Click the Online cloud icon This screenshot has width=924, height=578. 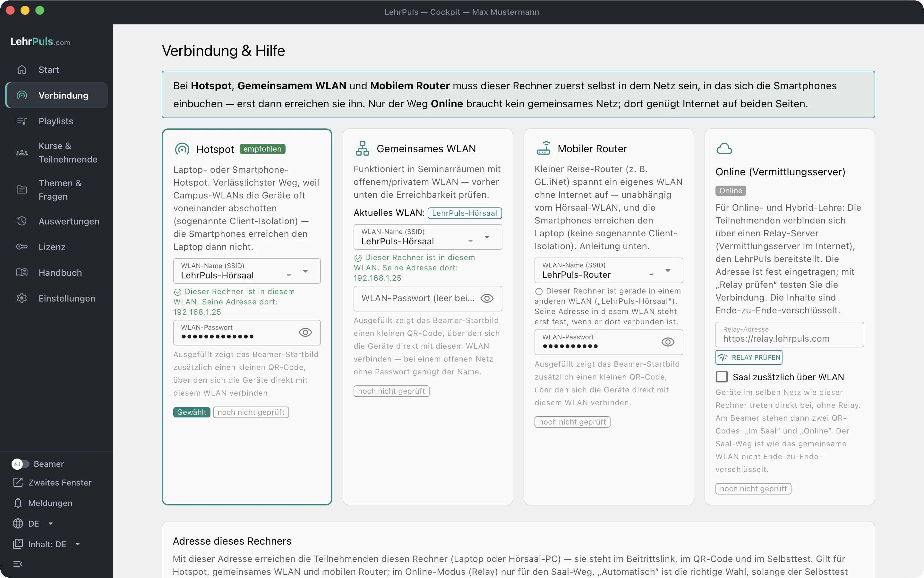click(724, 148)
